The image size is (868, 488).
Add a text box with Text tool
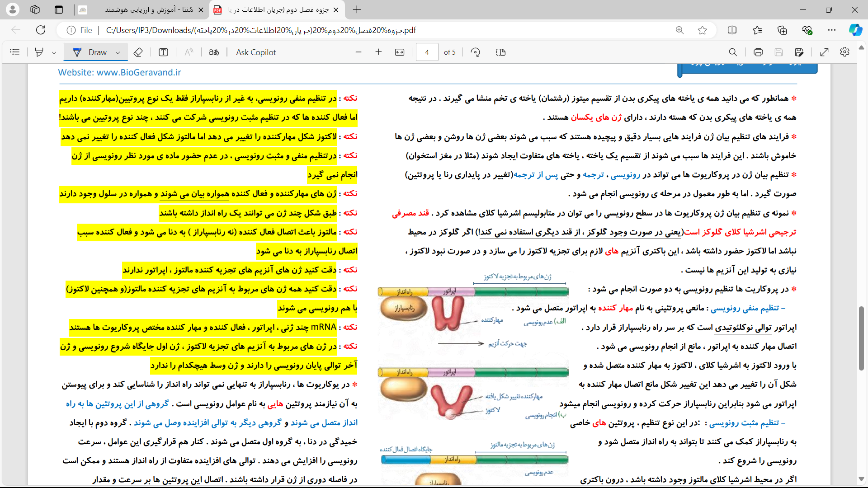point(164,52)
